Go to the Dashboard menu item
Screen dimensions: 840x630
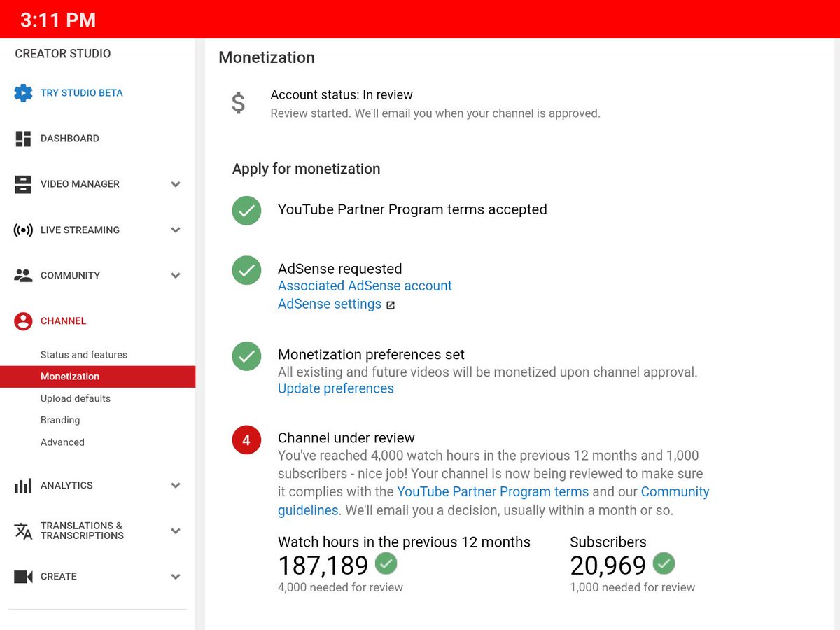[70, 139]
